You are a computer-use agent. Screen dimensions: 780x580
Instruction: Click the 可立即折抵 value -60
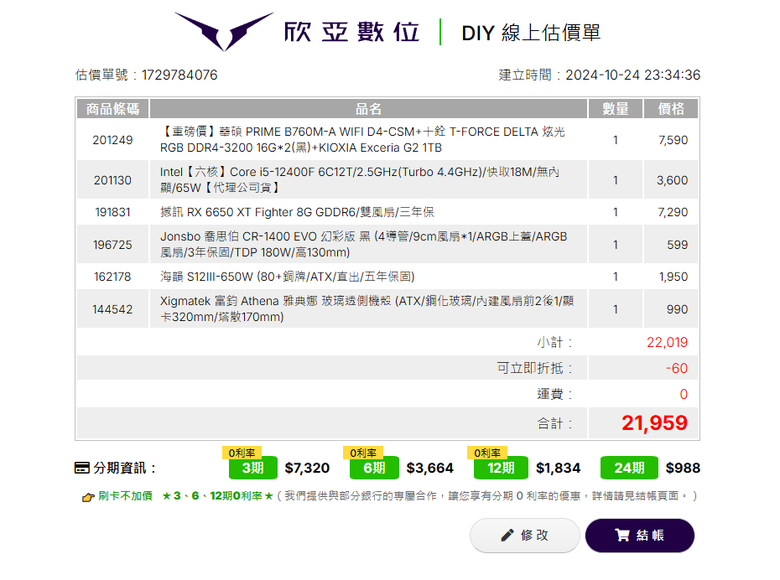677,368
